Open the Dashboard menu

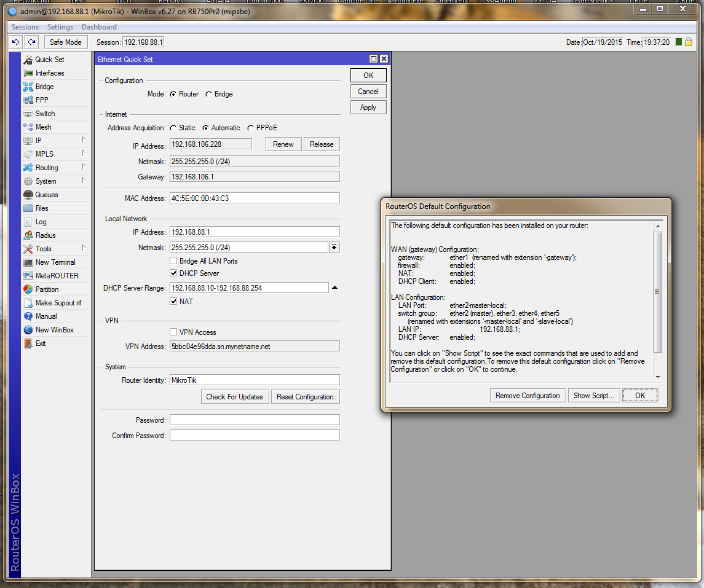(99, 27)
